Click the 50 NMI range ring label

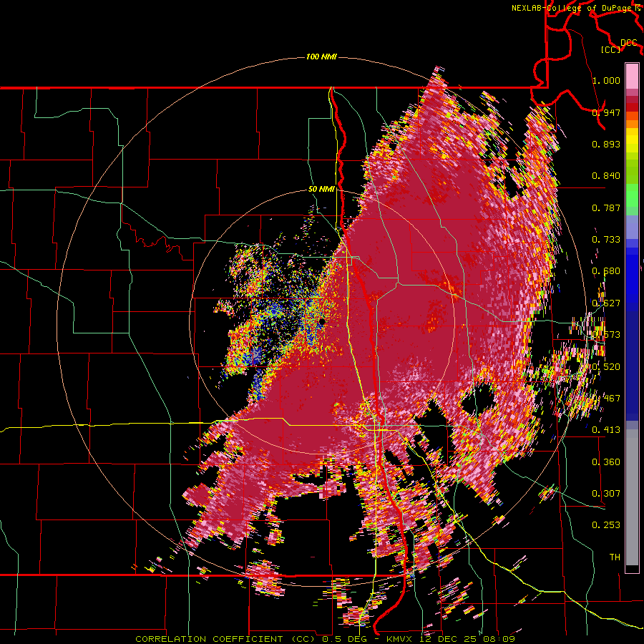321,189
